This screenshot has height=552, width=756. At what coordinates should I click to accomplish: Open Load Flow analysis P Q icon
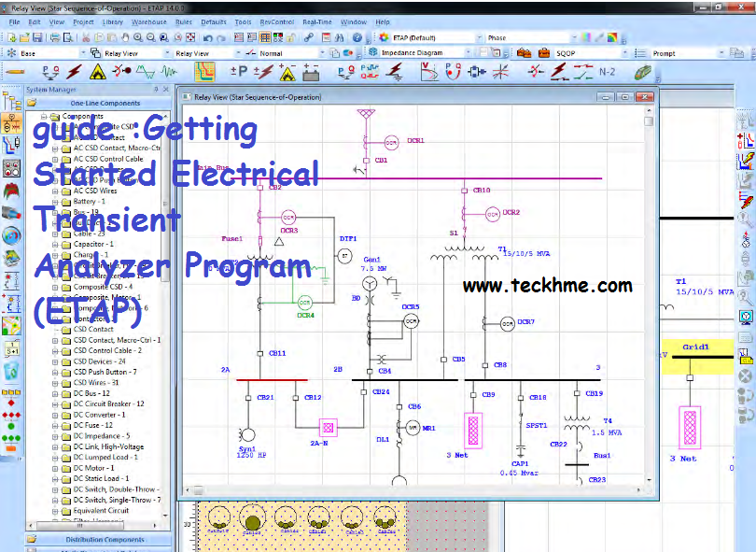point(50,72)
